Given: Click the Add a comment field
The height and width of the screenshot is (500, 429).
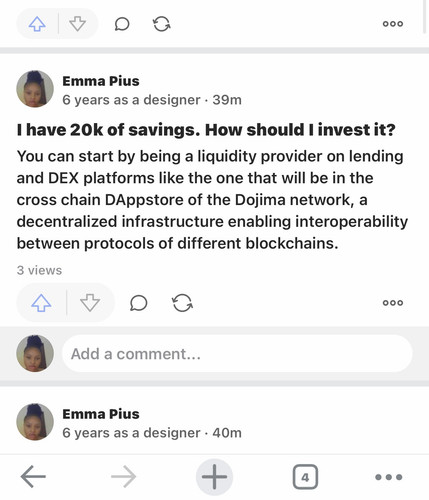Looking at the screenshot, I should point(237,354).
